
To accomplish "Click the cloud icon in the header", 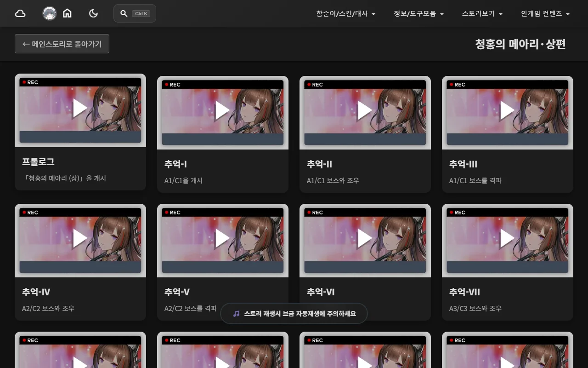I will (x=20, y=13).
